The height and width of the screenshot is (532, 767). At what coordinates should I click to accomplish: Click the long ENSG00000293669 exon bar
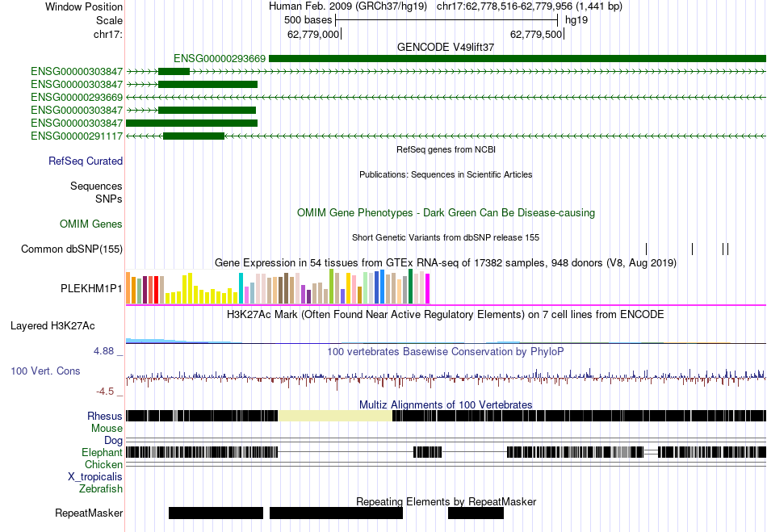(518, 59)
